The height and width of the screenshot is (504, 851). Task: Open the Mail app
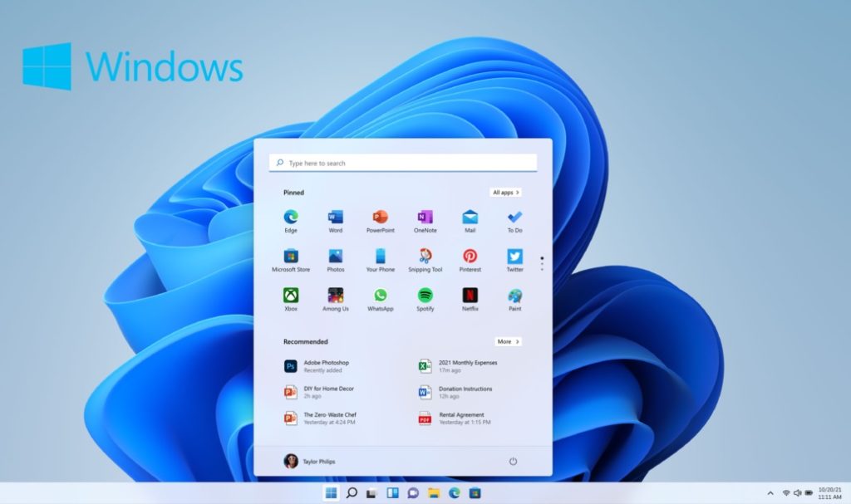pos(470,221)
